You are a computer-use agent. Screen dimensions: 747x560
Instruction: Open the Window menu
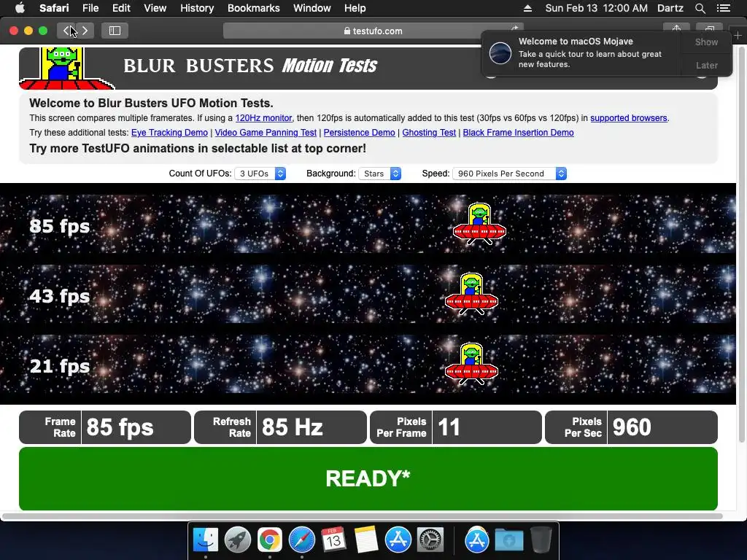pyautogui.click(x=311, y=8)
